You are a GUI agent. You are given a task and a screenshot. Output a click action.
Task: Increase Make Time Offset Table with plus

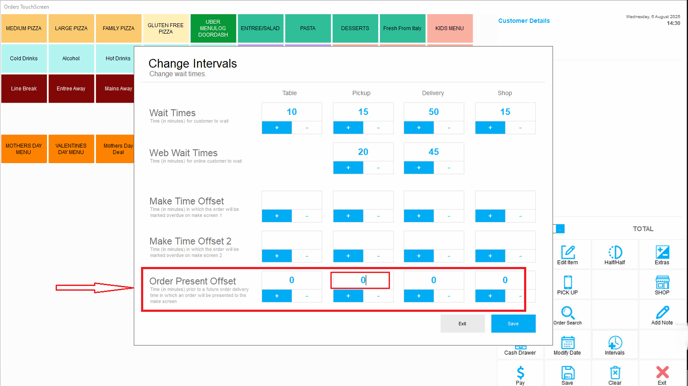(277, 216)
